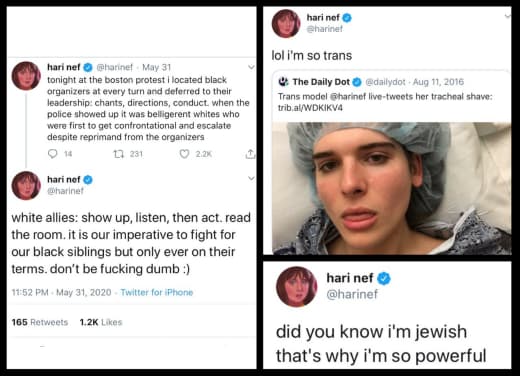Like the Boston protest tweet (2.2K heart)
The width and height of the screenshot is (520, 376).
tap(184, 154)
